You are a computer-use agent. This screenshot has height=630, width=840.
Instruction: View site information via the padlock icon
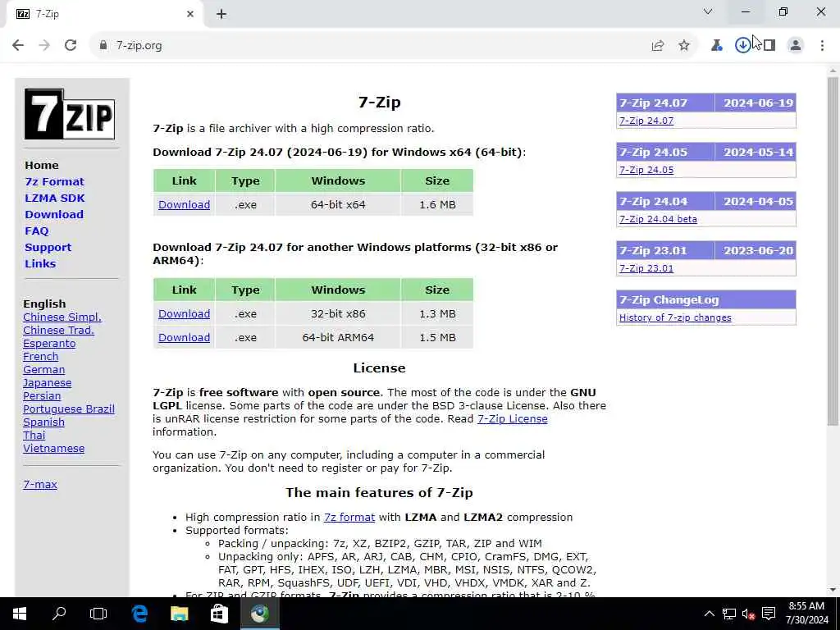tap(103, 46)
